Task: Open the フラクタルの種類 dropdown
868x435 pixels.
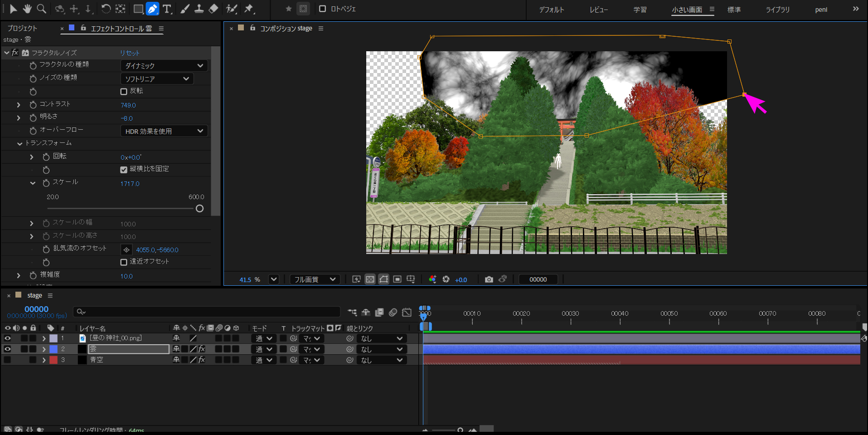Action: pos(164,66)
